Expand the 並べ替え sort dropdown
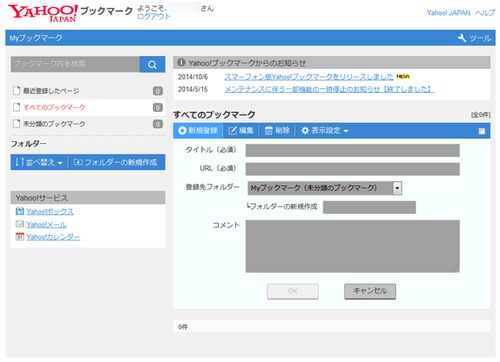Screen dimensions: 500x362 click(x=39, y=162)
